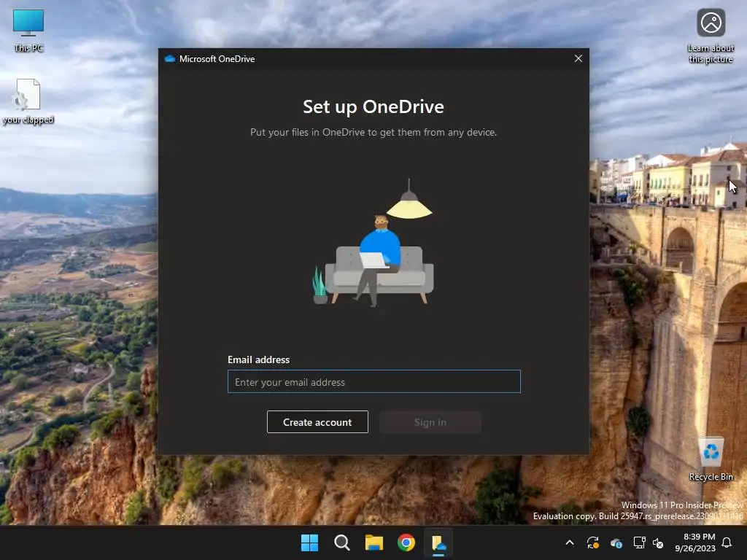Open the notifications bell icon
Screen dimensions: 747x560
tap(727, 542)
